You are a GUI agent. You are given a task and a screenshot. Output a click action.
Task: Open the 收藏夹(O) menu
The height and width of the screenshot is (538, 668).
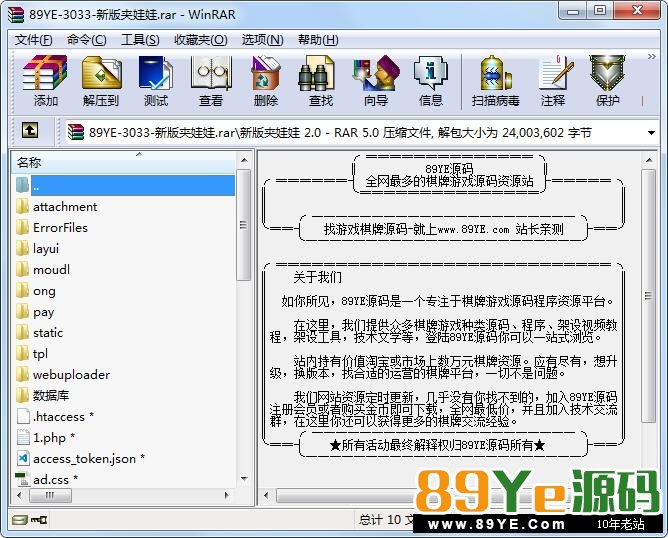[x=201, y=40]
